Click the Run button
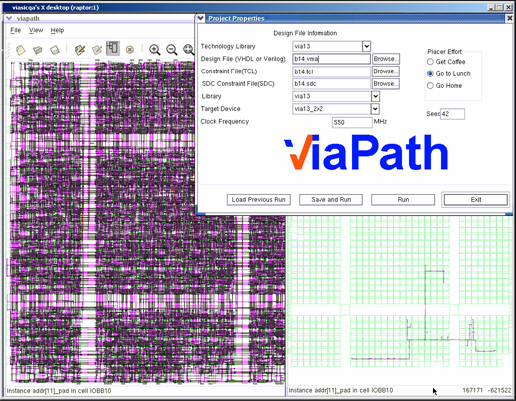This screenshot has height=401, width=516. (x=403, y=200)
